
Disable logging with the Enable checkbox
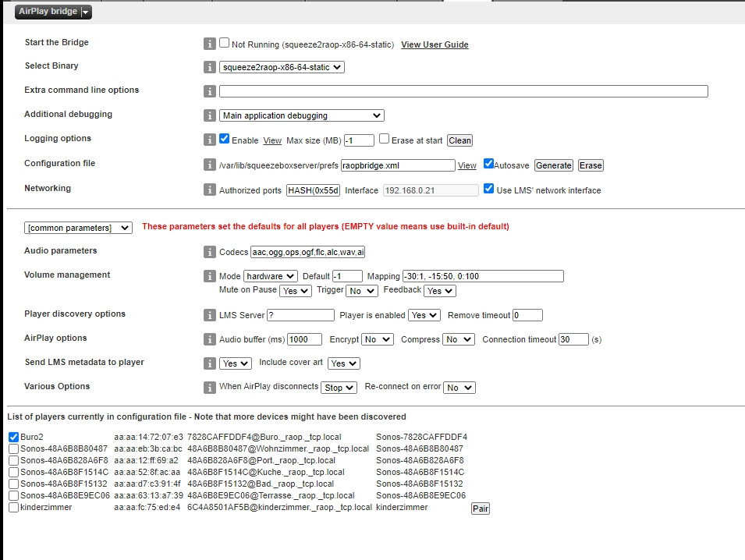224,139
